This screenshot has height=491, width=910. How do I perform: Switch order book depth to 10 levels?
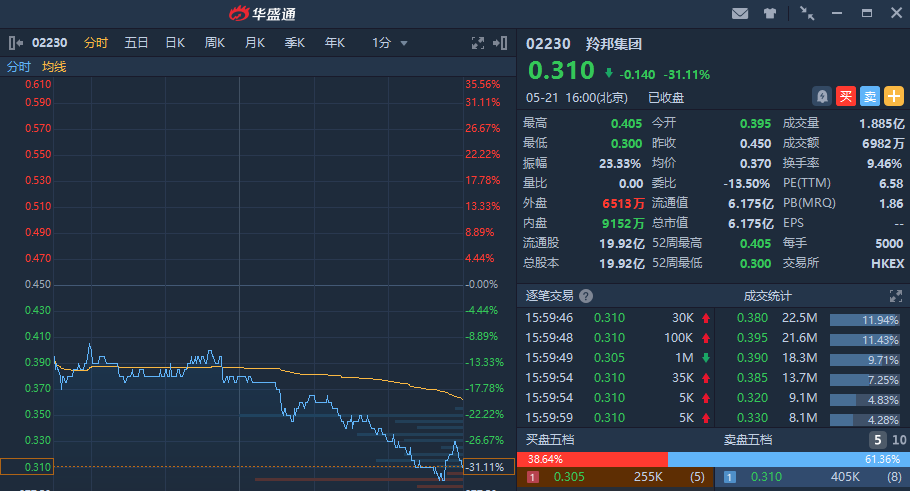[898, 440]
